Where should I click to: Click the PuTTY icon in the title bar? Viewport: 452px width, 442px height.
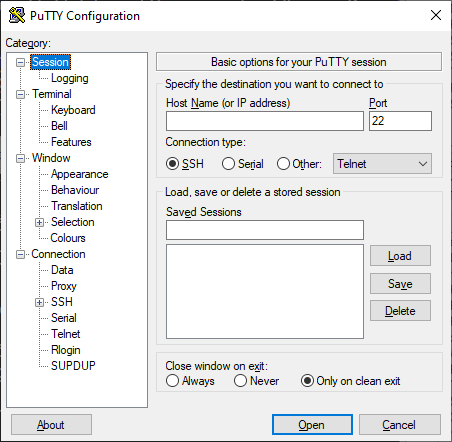(x=17, y=15)
